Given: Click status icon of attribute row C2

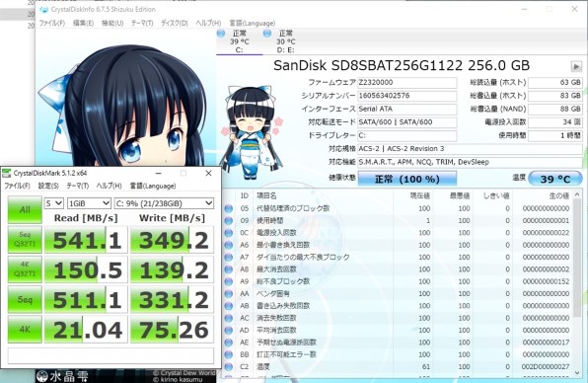Looking at the screenshot, I should 228,367.
